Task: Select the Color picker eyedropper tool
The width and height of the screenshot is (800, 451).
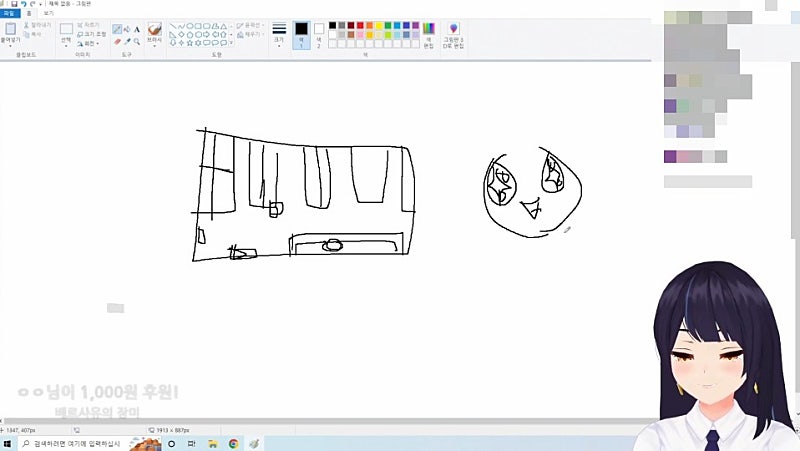Action: coord(126,42)
